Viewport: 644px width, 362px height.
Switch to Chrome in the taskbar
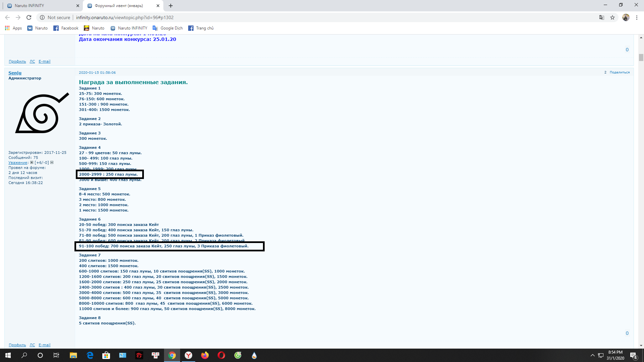pyautogui.click(x=172, y=355)
